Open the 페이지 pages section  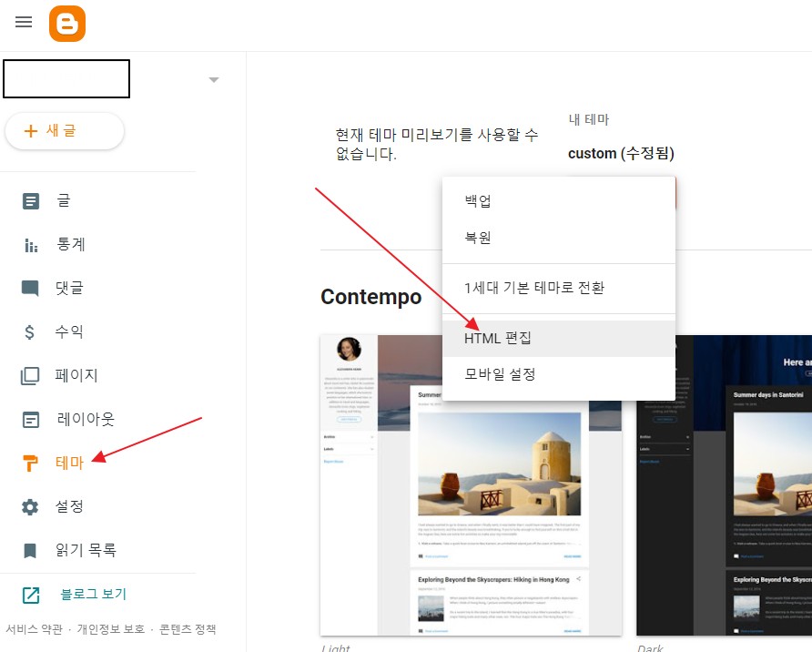click(76, 375)
